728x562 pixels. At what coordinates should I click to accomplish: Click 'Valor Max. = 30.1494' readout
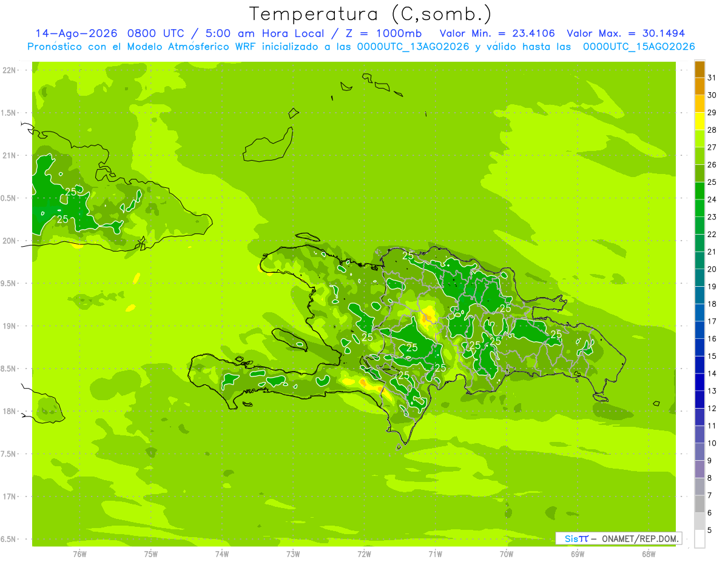coord(626,33)
